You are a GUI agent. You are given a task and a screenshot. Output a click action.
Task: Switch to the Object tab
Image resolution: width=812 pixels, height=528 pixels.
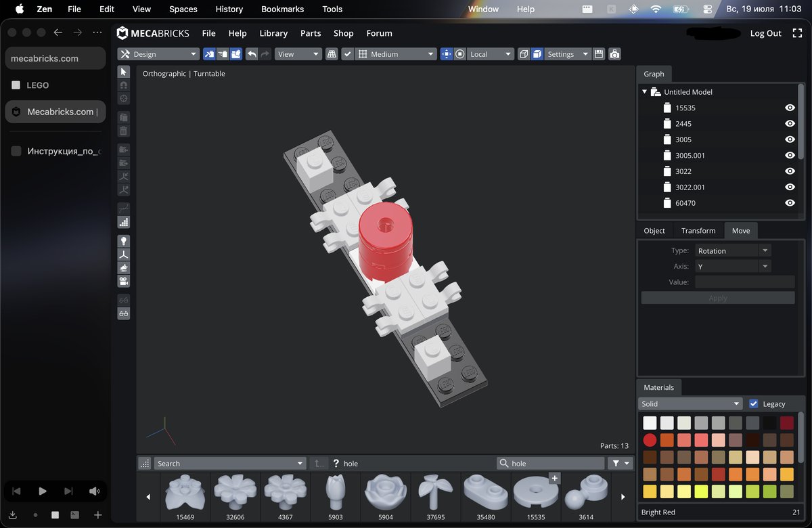click(654, 231)
